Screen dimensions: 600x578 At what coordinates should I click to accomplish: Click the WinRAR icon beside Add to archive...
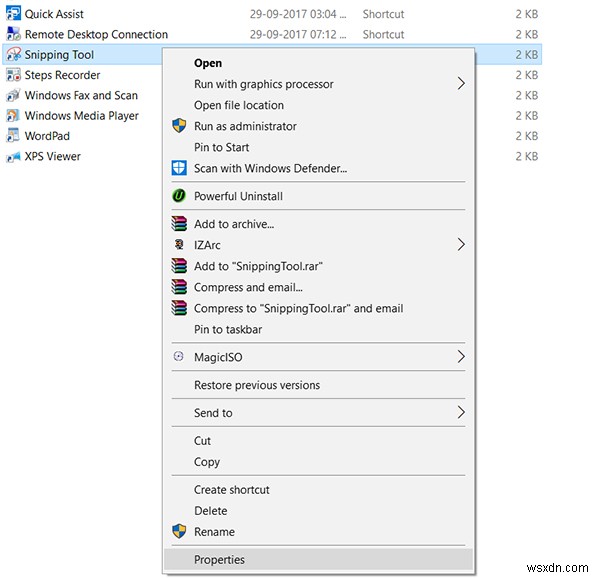click(179, 224)
